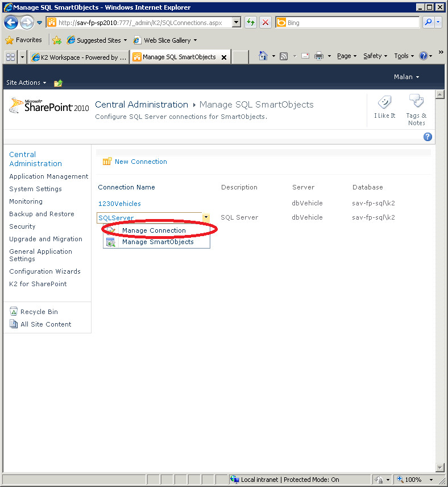This screenshot has height=487, width=448.
Task: Click the Refresh page icon
Action: [x=251, y=22]
